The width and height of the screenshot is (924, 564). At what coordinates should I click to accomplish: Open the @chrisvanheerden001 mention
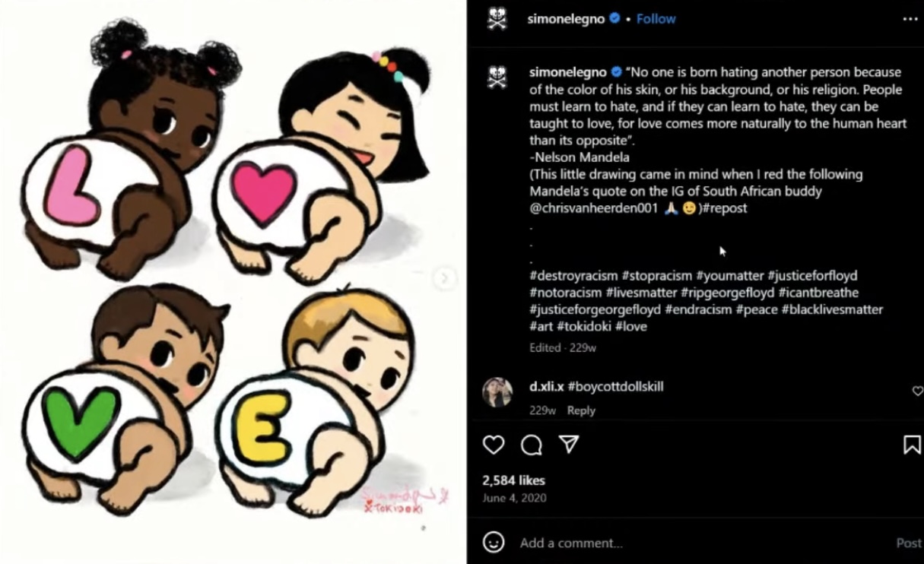click(x=593, y=208)
